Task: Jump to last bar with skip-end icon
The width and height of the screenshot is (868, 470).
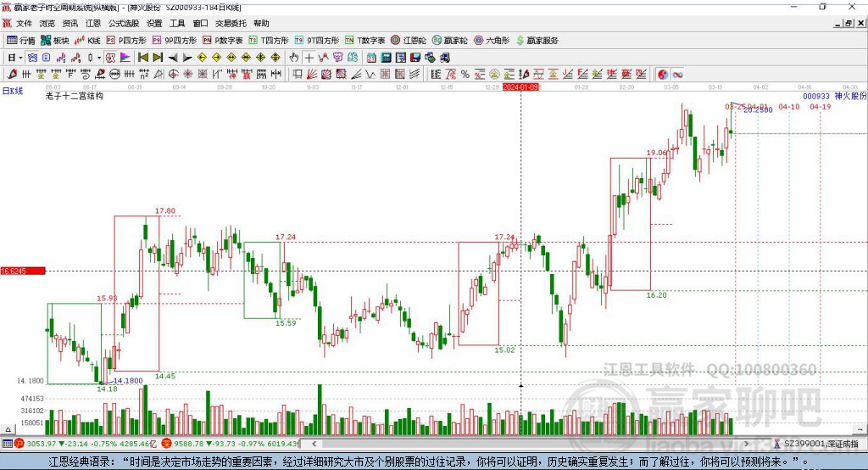Action: coord(158,58)
